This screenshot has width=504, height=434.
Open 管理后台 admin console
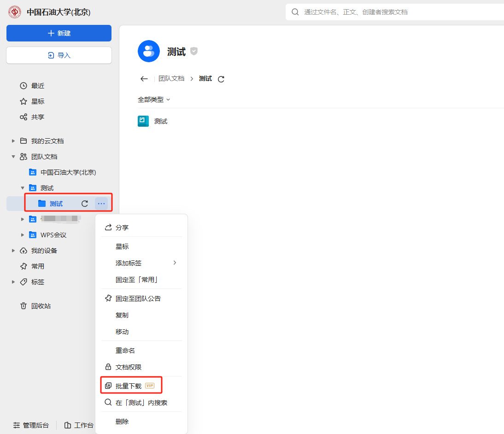point(31,425)
